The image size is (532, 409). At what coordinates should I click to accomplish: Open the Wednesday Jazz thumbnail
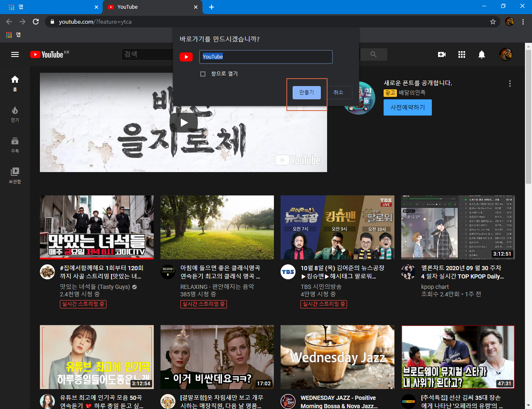coord(337,357)
